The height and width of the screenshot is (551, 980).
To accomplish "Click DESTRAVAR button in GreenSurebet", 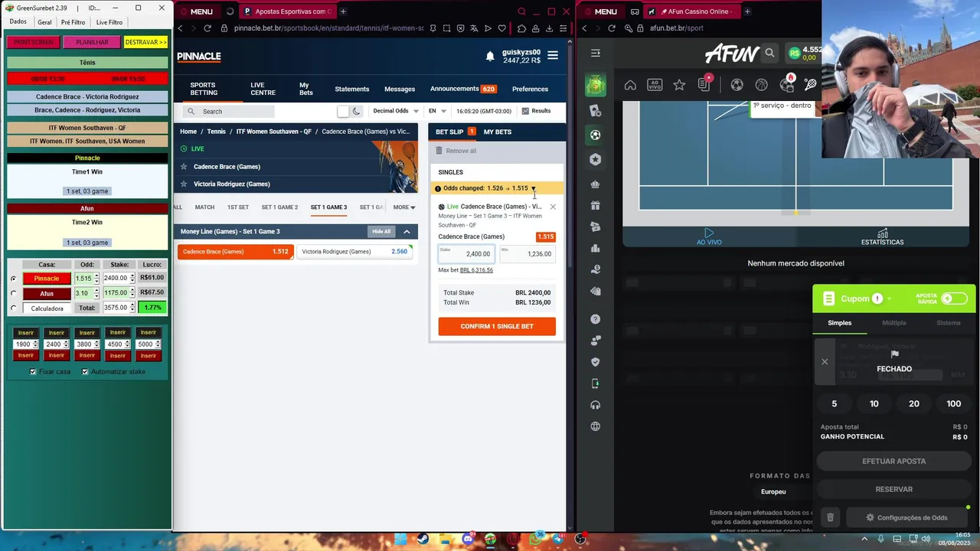I will click(145, 42).
